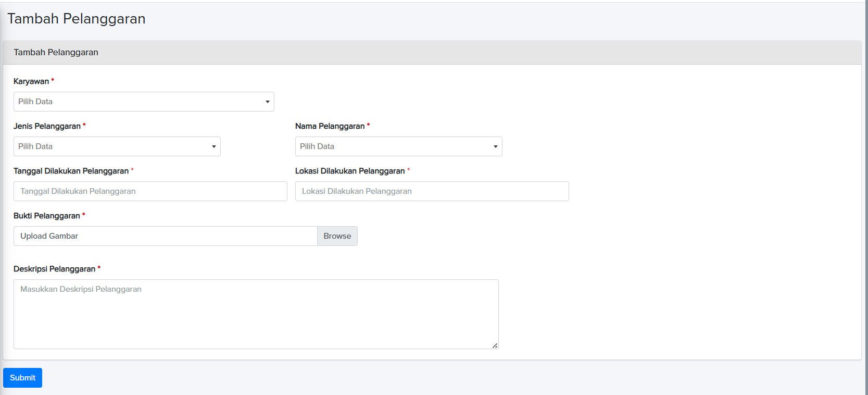
Task: Click the Jenis Pelanggaran label
Action: [x=47, y=126]
